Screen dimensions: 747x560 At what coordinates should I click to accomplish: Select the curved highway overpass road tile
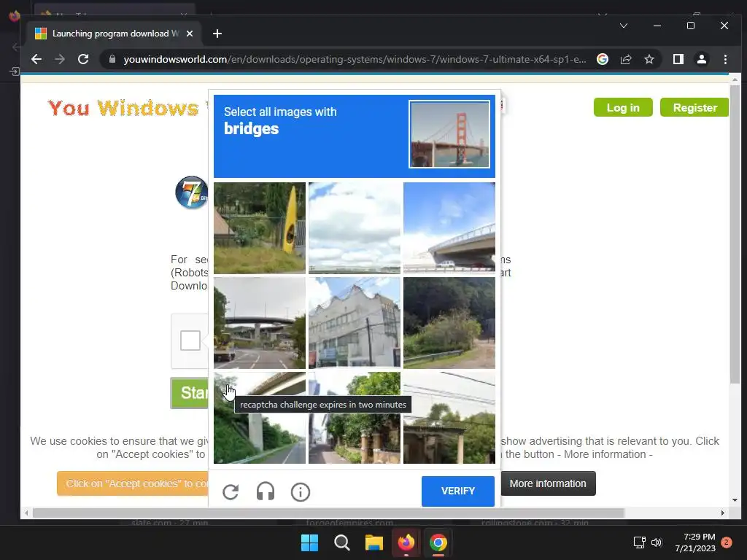pos(259,323)
